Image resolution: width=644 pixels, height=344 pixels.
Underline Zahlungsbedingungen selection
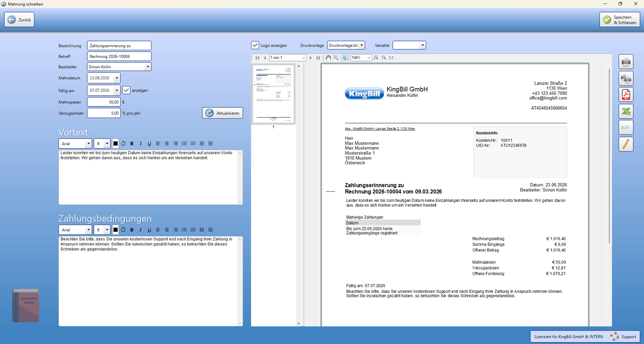(149, 230)
